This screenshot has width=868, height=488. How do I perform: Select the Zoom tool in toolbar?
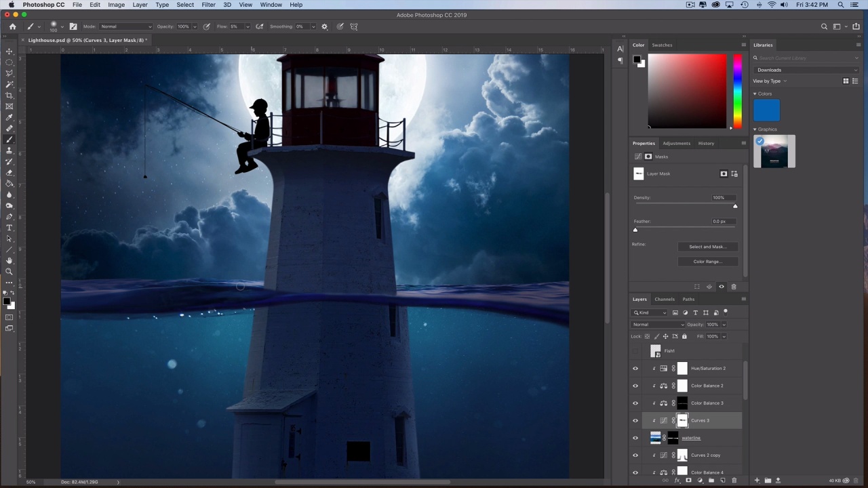[x=9, y=272]
